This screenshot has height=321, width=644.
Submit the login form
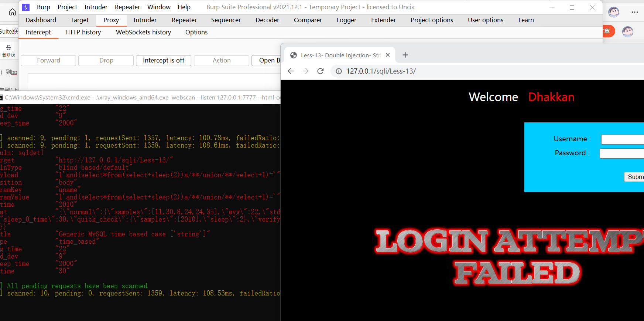point(634,177)
